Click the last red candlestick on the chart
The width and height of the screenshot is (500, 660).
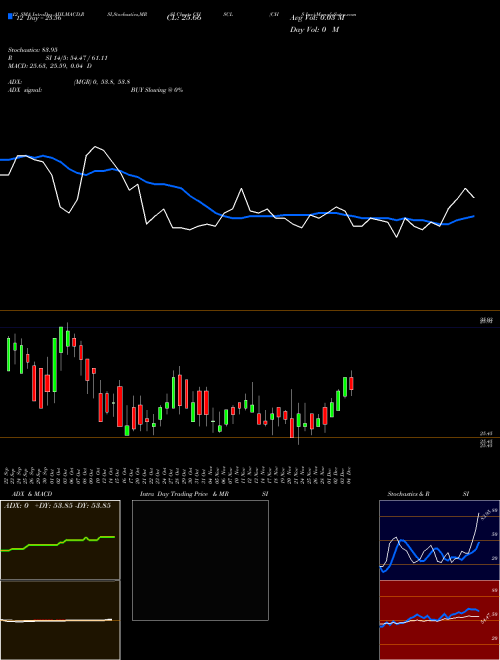[351, 383]
